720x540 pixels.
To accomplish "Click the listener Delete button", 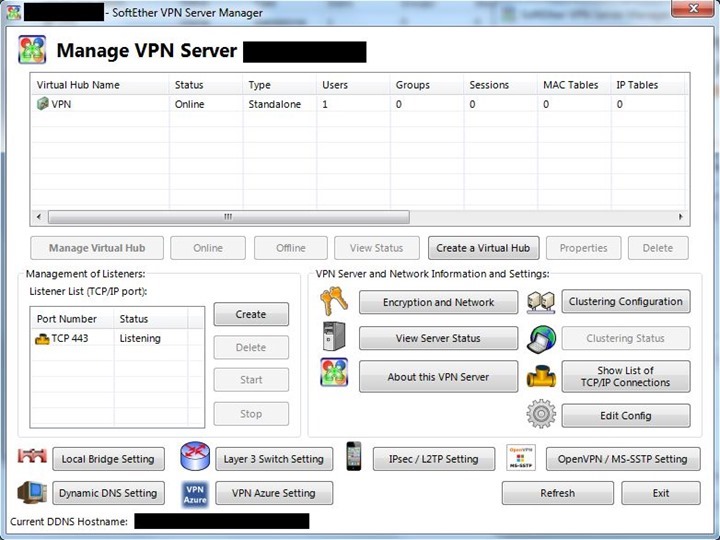I will [251, 347].
